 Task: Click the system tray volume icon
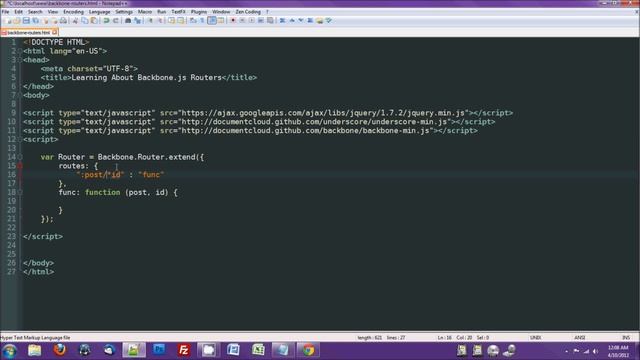pyautogui.click(x=596, y=351)
